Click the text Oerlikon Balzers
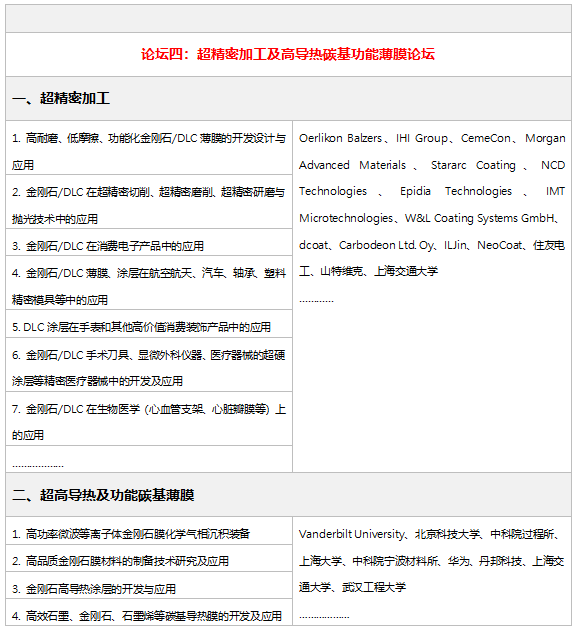The image size is (575, 629). pyautogui.click(x=341, y=138)
